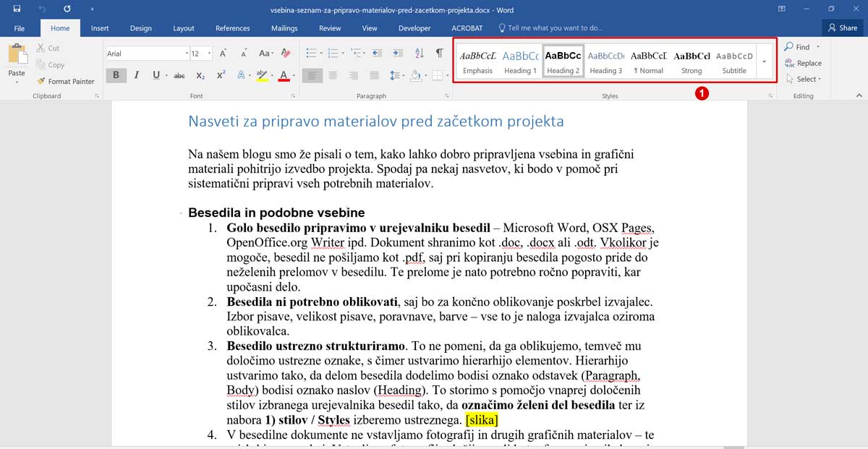Screen dimensions: 868x449
Task: Click Find in the Editing group
Action: (798, 47)
